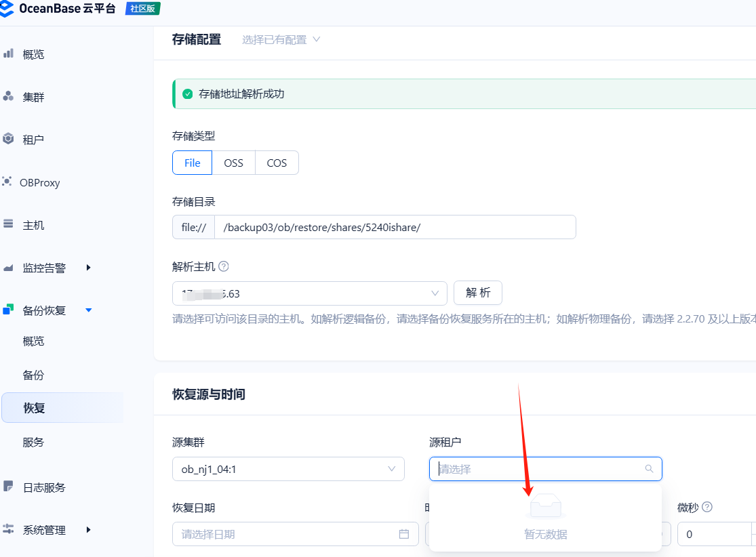Open OBProxy menu item
This screenshot has width=756, height=557.
pos(40,182)
